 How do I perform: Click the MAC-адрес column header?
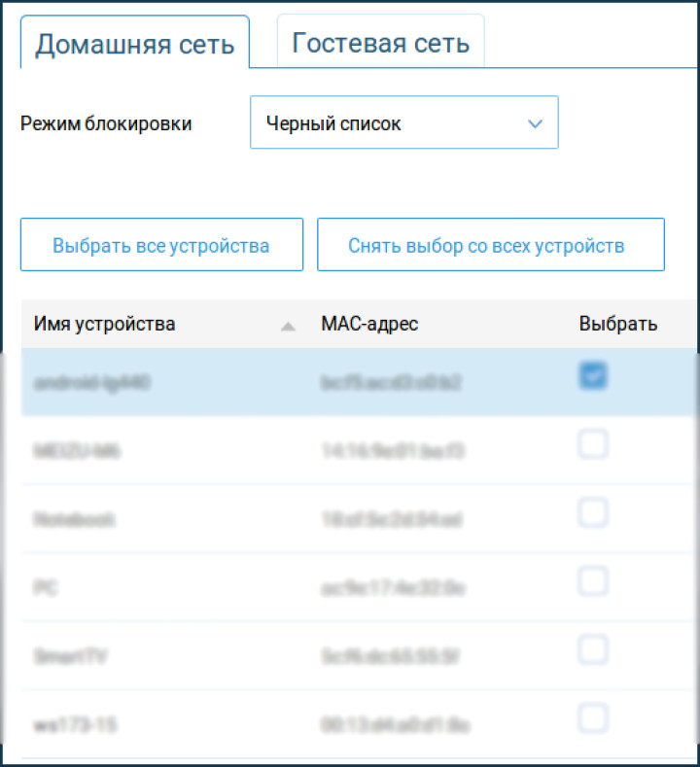click(369, 325)
